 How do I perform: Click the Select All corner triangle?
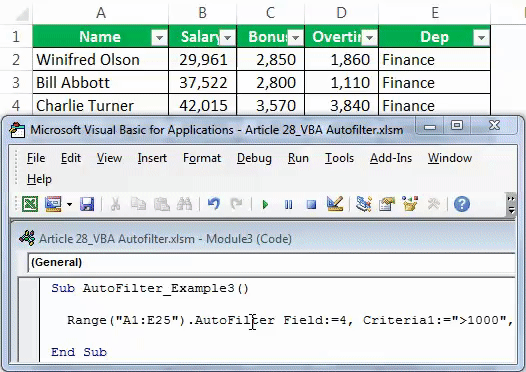pyautogui.click(x=22, y=14)
